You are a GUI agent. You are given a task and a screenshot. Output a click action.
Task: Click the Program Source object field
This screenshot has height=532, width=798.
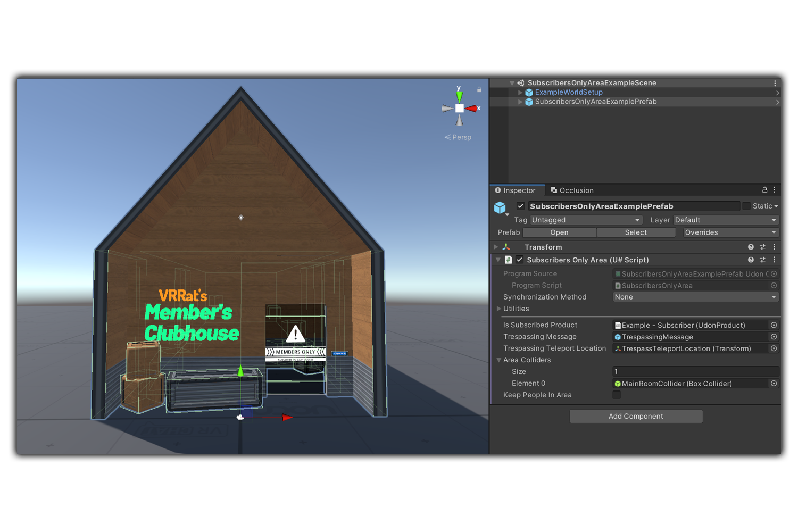(691, 274)
